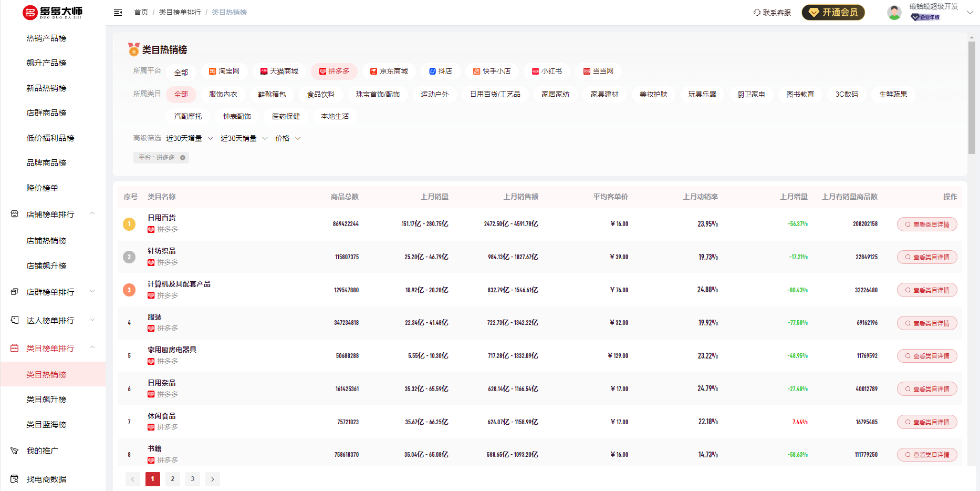Click the 找电商数据 icon
980x491 pixels.
pyautogui.click(x=15, y=479)
